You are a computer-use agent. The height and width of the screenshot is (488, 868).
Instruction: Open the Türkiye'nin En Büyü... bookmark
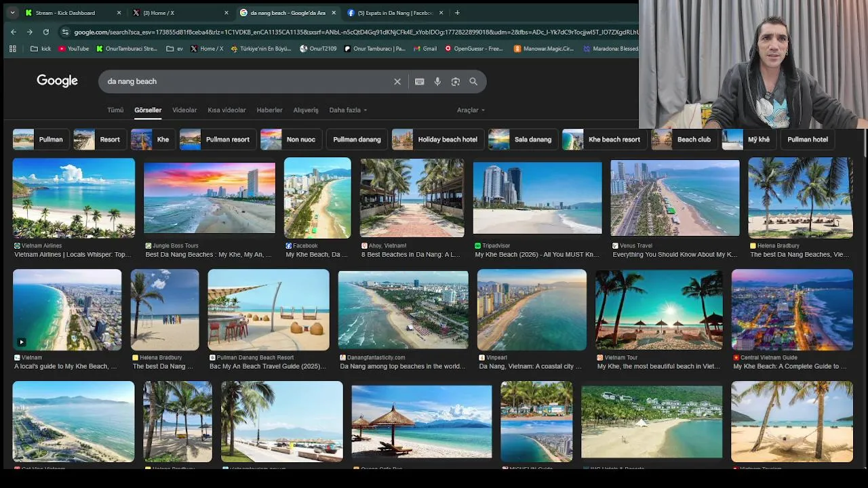(260, 49)
